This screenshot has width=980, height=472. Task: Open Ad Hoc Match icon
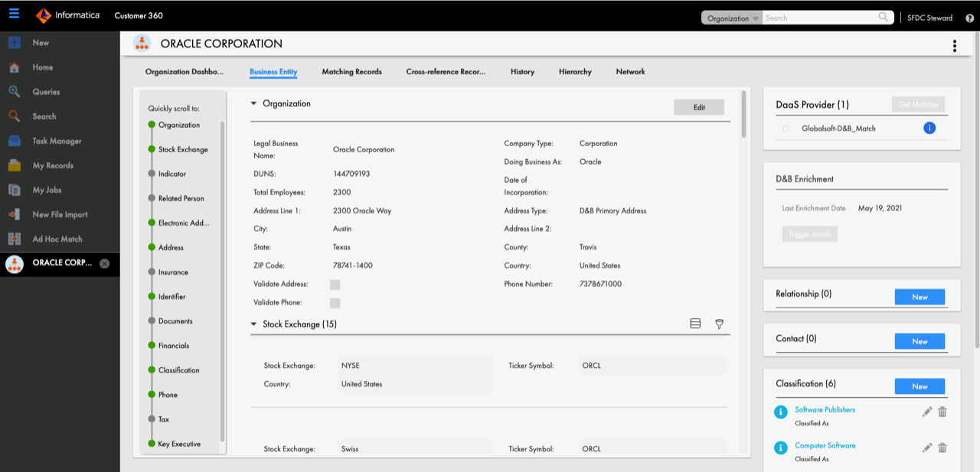click(x=14, y=239)
